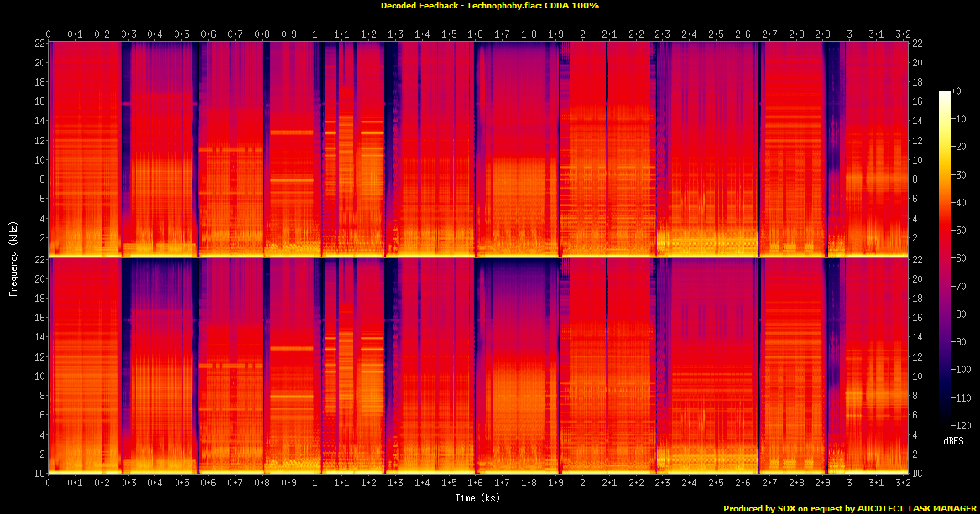Click the '2' marker on the bottom time axis
Image resolution: width=980 pixels, height=514 pixels.
pyautogui.click(x=583, y=484)
